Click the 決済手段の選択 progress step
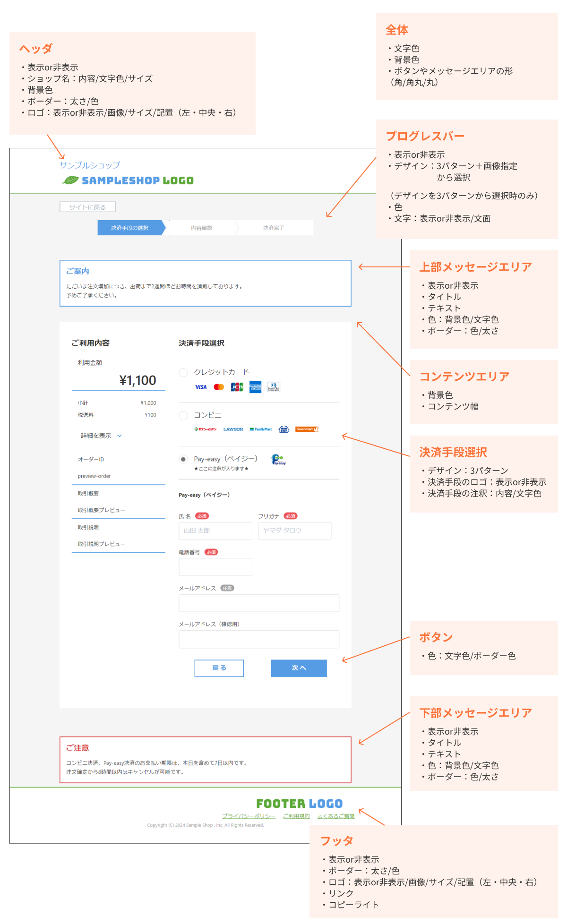Screen dimensions: 567x924 [130, 228]
